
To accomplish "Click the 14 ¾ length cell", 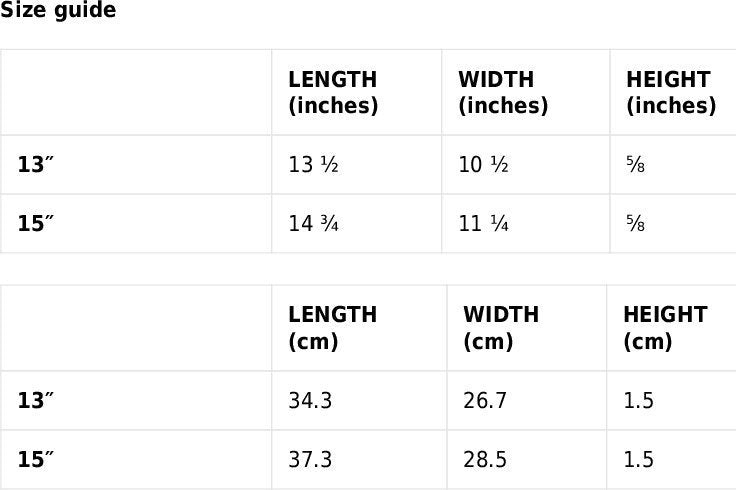I will pos(313,224).
